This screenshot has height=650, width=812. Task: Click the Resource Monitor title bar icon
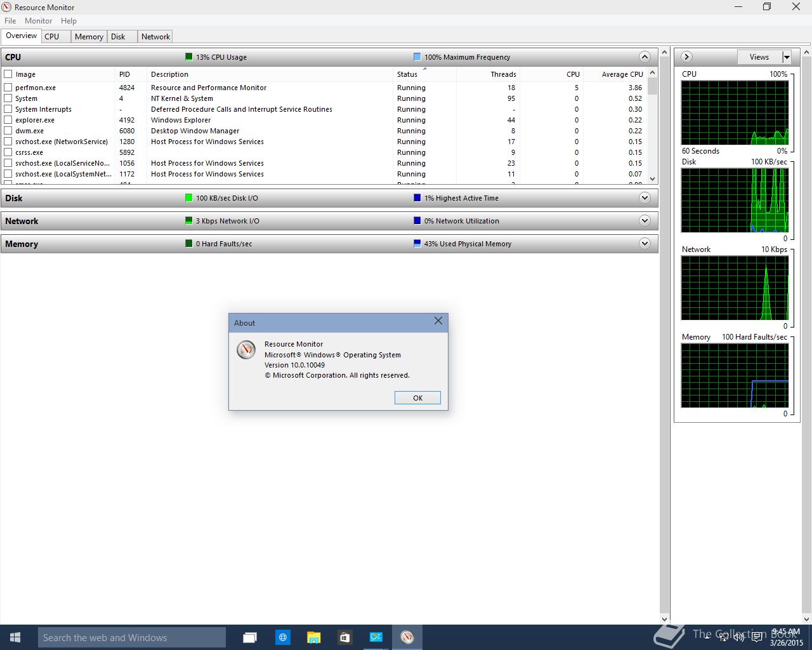click(x=7, y=7)
